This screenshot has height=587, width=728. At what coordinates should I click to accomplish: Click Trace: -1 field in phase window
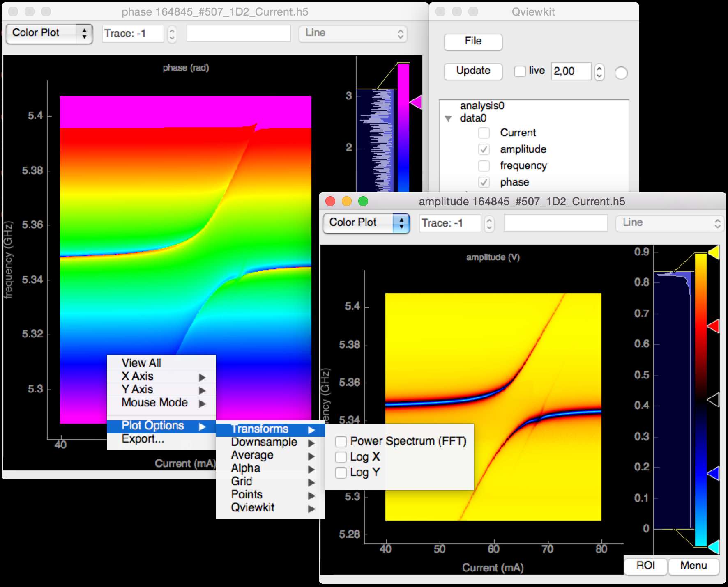(x=133, y=34)
